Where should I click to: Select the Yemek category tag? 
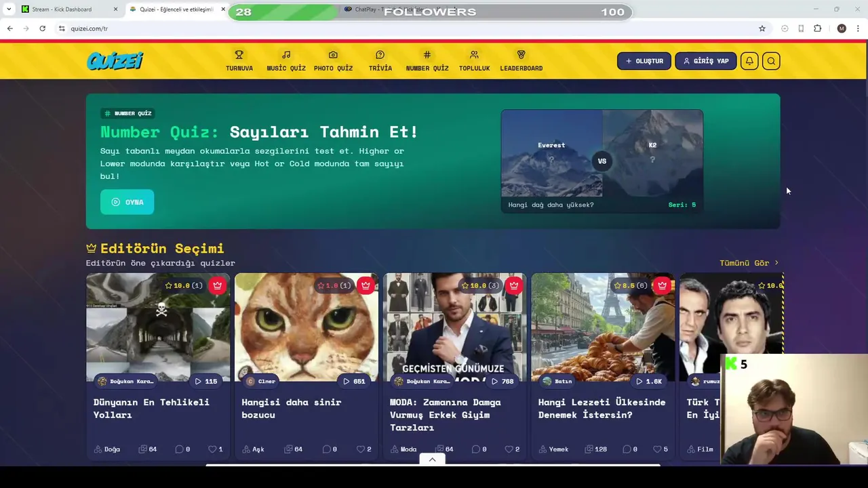(553, 449)
